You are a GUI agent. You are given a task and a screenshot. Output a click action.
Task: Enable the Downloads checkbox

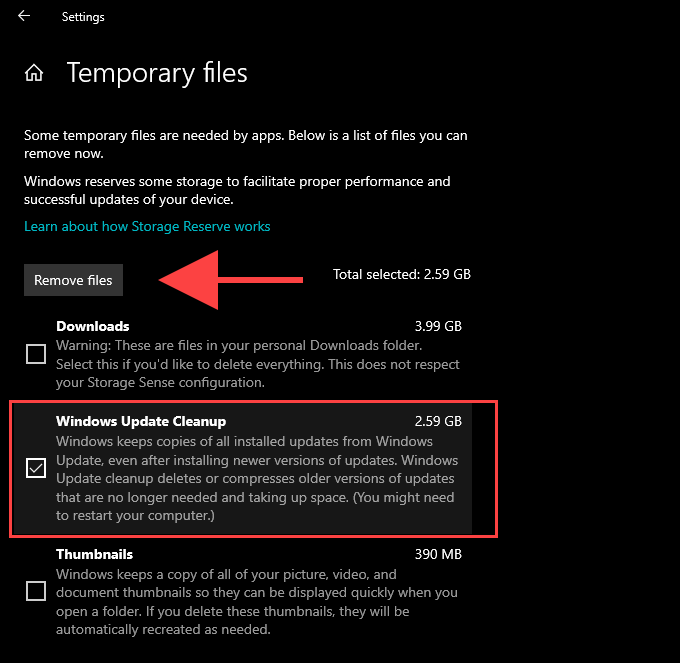pyautogui.click(x=36, y=354)
